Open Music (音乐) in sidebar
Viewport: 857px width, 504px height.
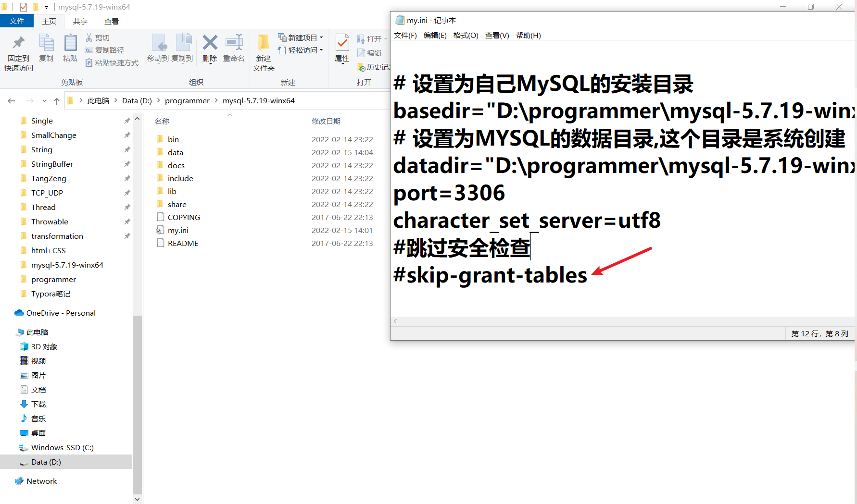[38, 418]
